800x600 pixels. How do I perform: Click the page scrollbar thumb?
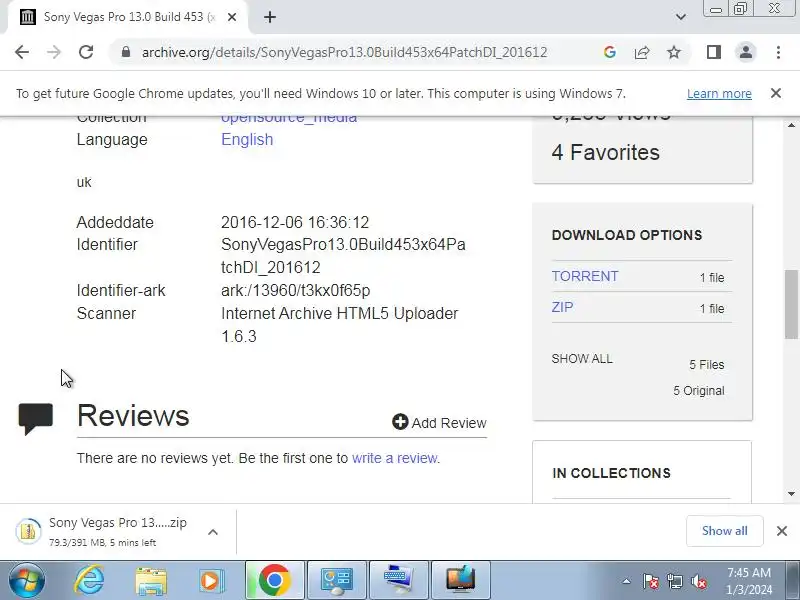(x=791, y=304)
